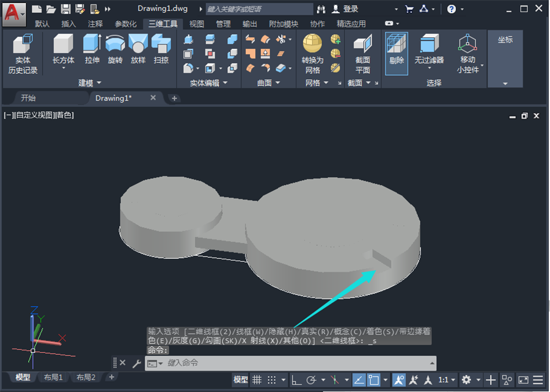Click the binoculars search icon
The width and height of the screenshot is (550, 392).
point(321,9)
